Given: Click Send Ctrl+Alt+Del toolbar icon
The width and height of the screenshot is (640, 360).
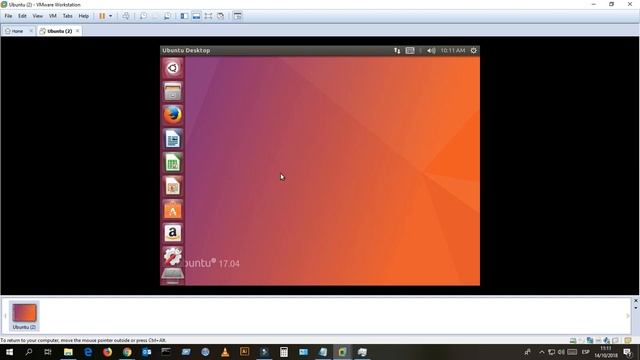Looking at the screenshot, I should (126, 16).
